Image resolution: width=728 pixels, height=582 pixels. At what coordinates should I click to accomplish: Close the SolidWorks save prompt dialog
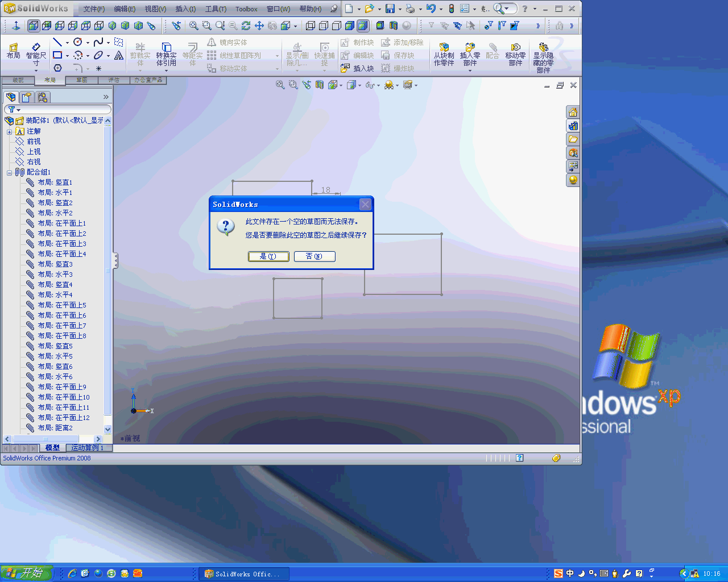(x=365, y=204)
